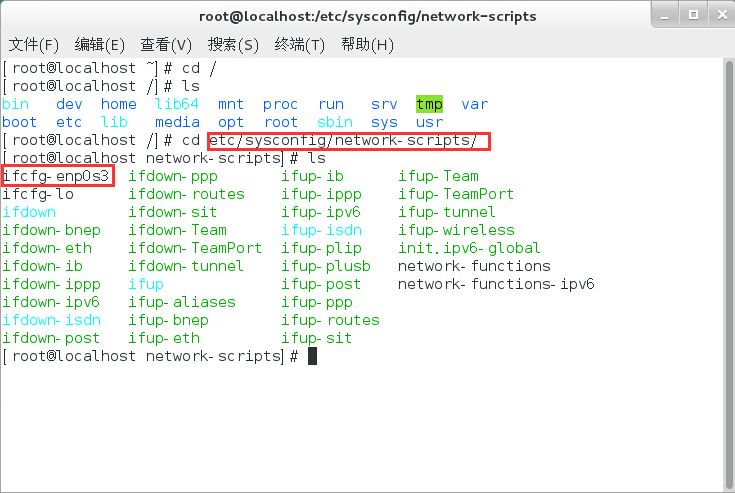Open the 搜索(S) Search menu
This screenshot has width=735, height=493.
tap(233, 45)
